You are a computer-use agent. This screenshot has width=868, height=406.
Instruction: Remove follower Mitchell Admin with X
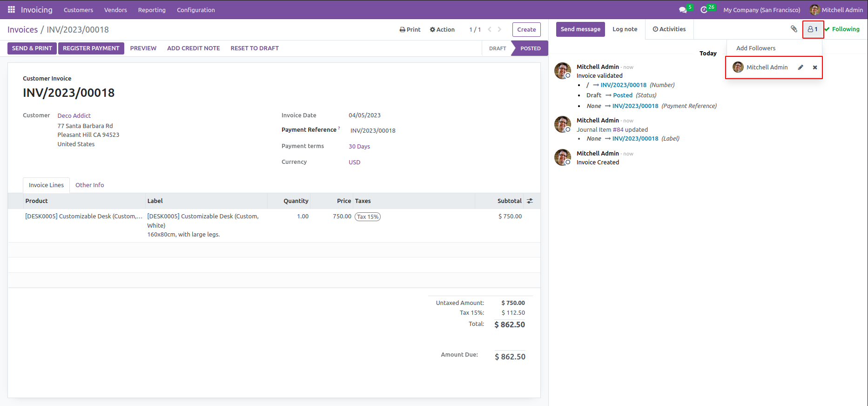(815, 68)
